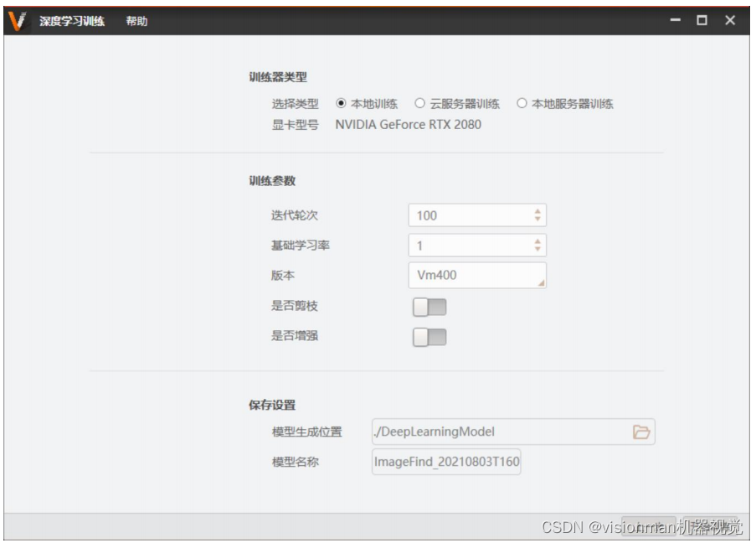Open folder browser for 模型生成位置
This screenshot has width=756, height=543.
click(x=640, y=432)
